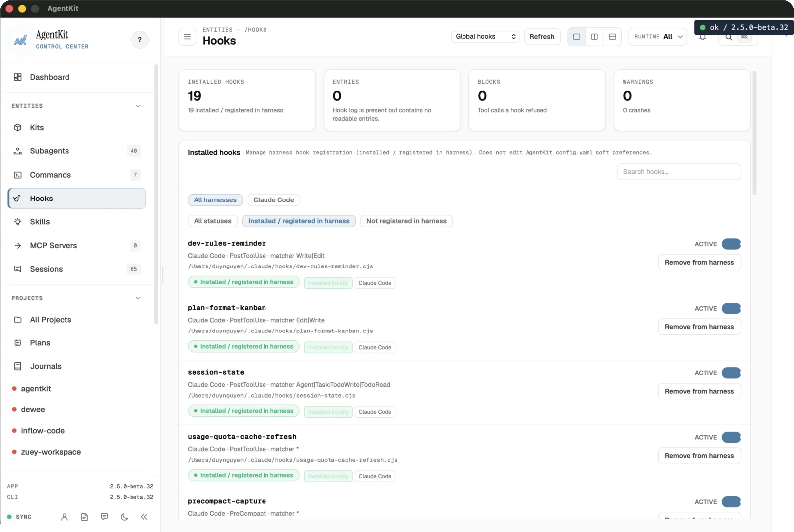Open Sessions in the sidebar
This screenshot has width=794, height=532.
coord(77,269)
